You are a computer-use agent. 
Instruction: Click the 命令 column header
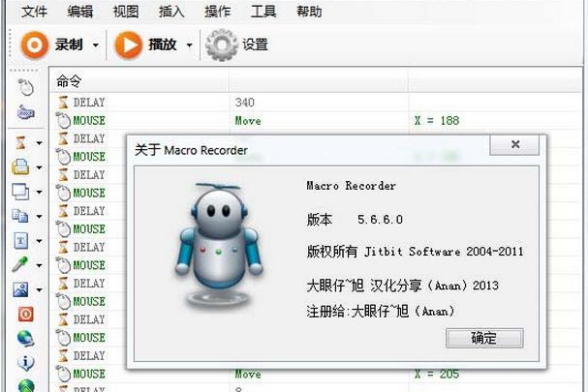click(x=139, y=81)
